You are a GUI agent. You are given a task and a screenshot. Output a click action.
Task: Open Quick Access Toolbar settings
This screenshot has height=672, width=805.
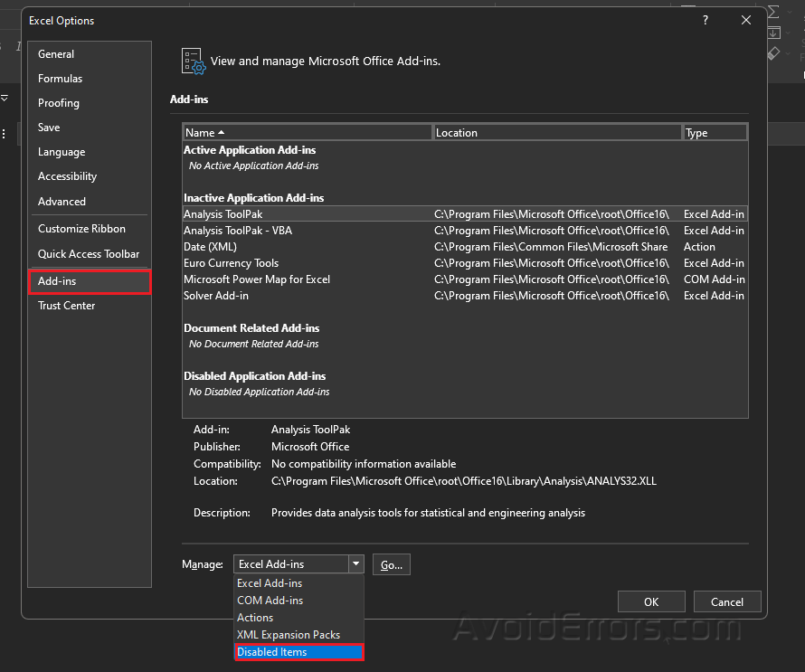point(89,254)
